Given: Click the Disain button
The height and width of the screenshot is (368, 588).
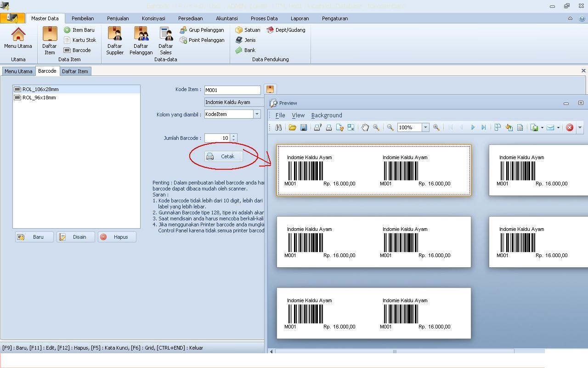Looking at the screenshot, I should [x=76, y=237].
